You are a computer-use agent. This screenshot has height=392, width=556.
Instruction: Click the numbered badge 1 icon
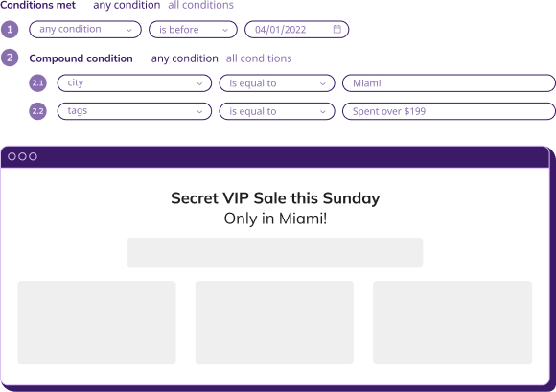coord(10,30)
